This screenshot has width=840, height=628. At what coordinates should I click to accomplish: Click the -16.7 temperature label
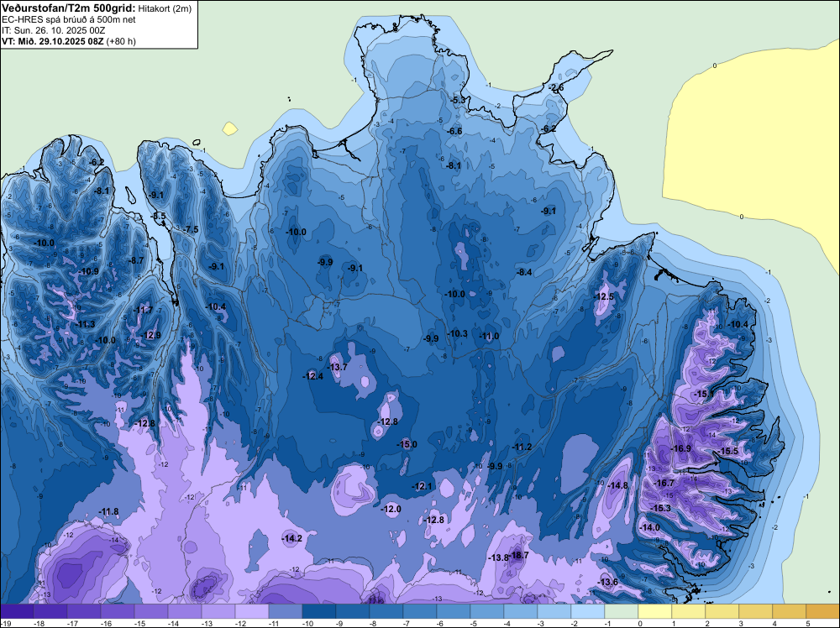point(664,483)
